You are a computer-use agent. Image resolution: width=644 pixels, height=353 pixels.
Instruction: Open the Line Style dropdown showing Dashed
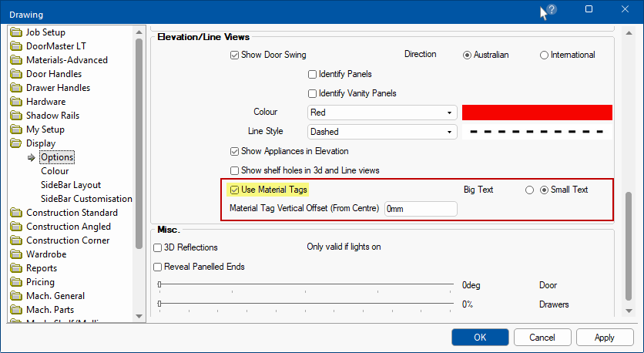pos(381,132)
